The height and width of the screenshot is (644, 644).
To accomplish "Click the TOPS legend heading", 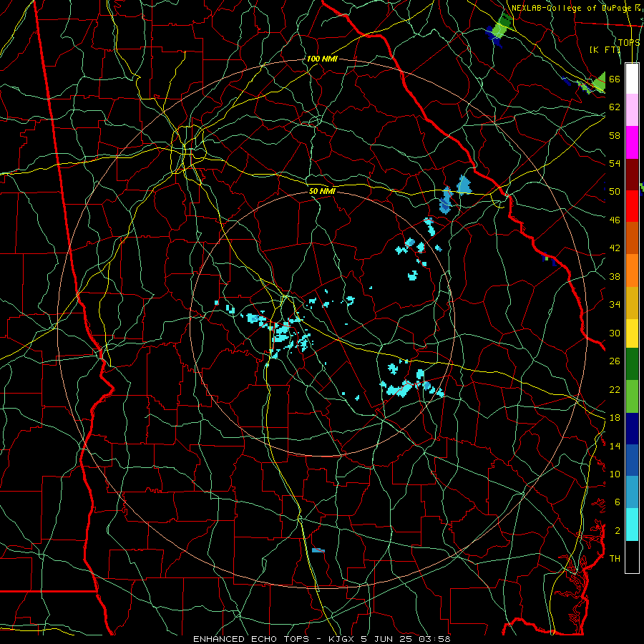I will coord(629,42).
